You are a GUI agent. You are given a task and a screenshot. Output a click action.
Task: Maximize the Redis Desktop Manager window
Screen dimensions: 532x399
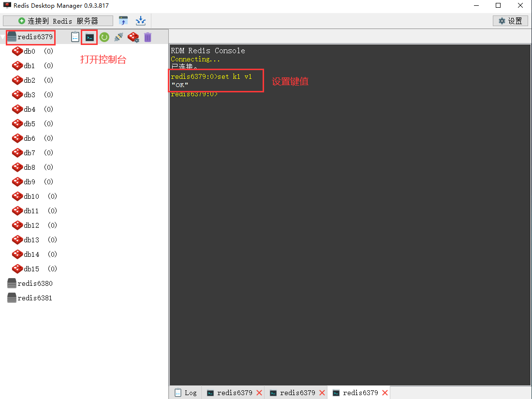[498, 5]
